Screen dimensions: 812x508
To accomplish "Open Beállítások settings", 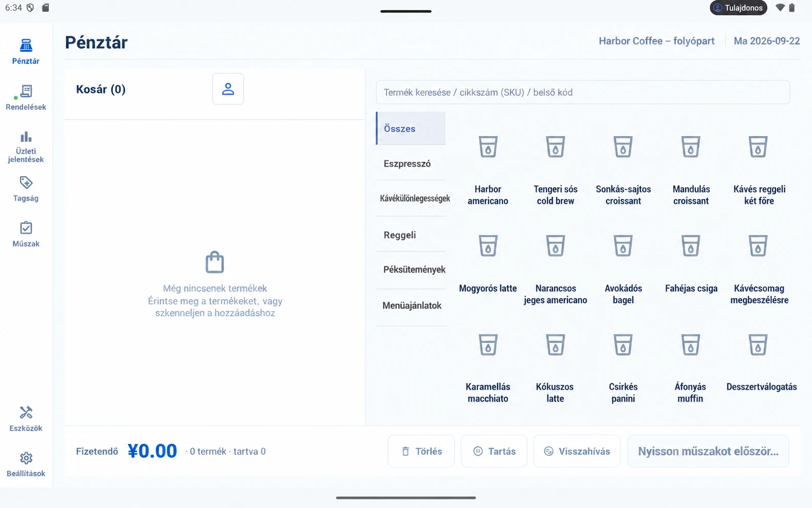I will 26,464.
